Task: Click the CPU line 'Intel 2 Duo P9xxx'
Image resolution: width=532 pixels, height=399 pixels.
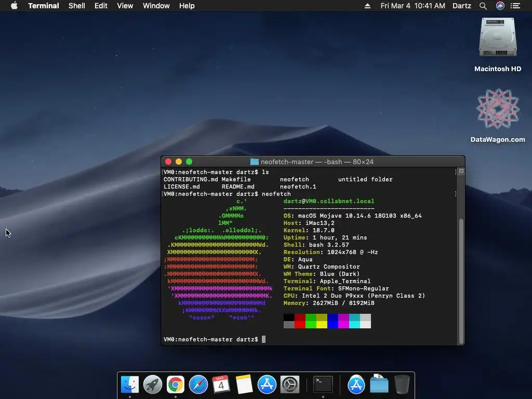Action: 354,296
